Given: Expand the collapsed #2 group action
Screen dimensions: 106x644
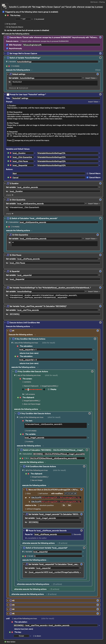Looking at the screenshot, I should click(x=8, y=600).
